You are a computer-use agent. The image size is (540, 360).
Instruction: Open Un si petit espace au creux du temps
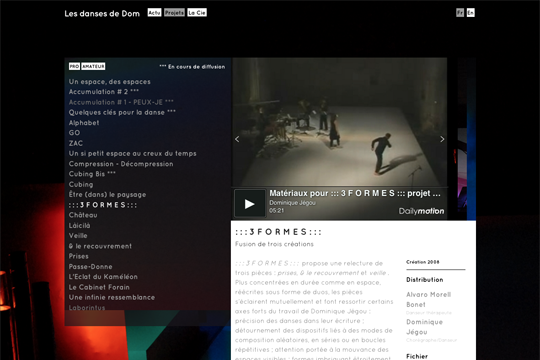132,153
